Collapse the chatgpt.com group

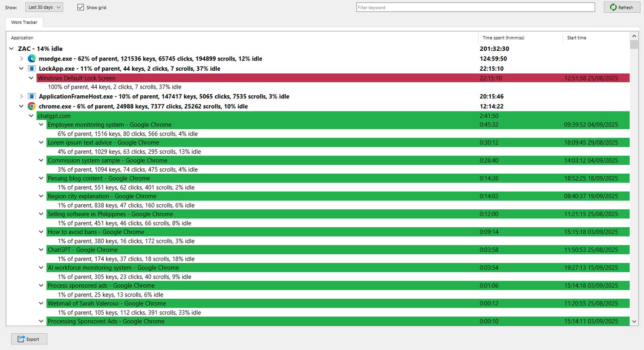[x=31, y=116]
